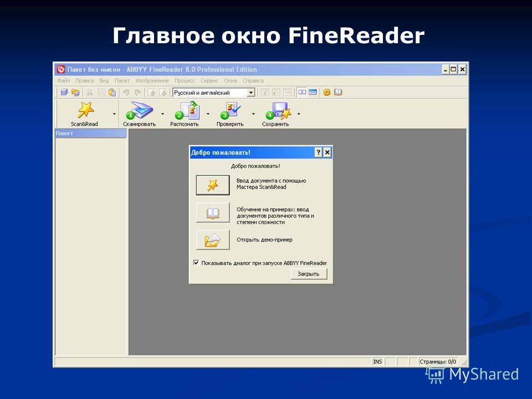Click the Scan&Read wizard star icon in toolbar
532x399 pixels.
85,110
